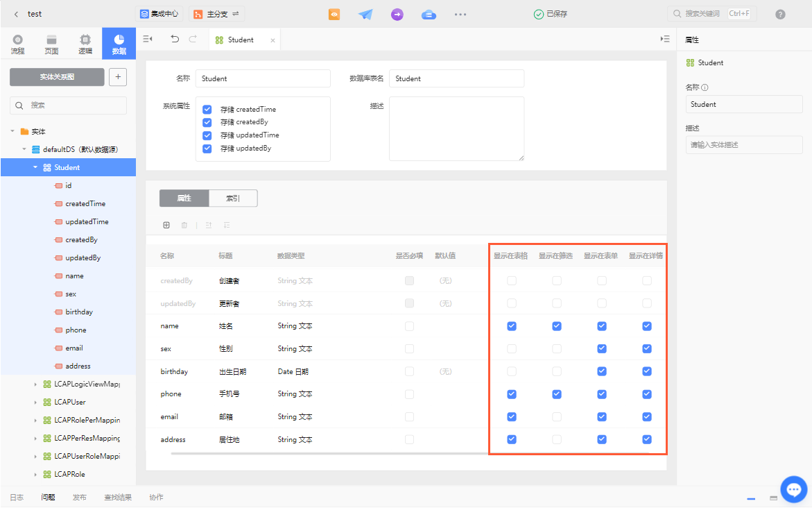Collapse the left sidebar panel icon

148,39
